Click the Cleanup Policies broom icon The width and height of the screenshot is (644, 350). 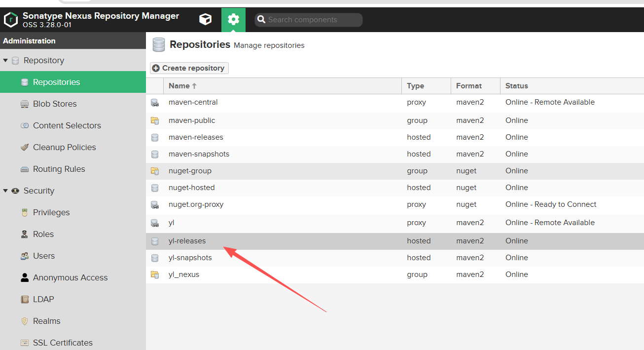(25, 147)
